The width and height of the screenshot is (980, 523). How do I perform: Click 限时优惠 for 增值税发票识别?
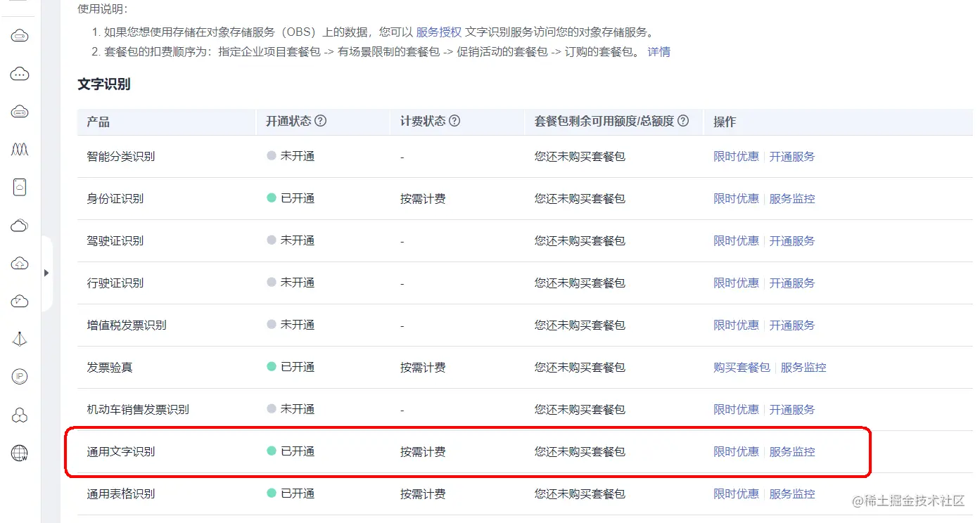pyautogui.click(x=737, y=325)
